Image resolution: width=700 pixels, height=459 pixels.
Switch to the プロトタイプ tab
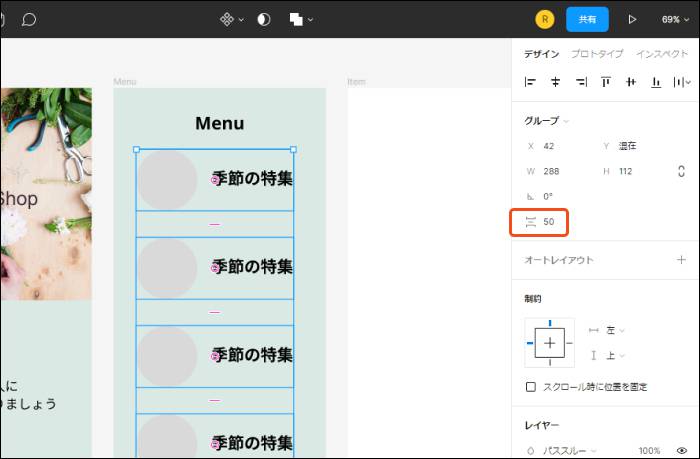[597, 54]
